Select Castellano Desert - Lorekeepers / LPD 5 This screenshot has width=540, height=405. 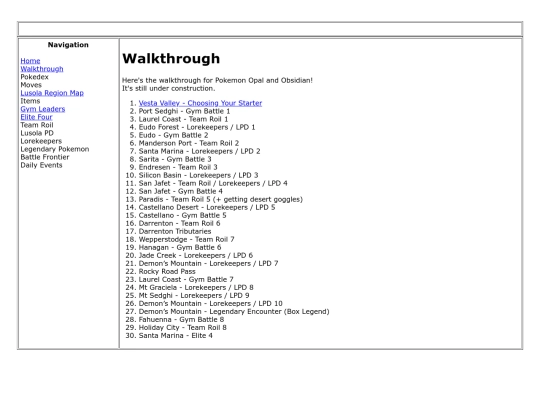click(207, 207)
